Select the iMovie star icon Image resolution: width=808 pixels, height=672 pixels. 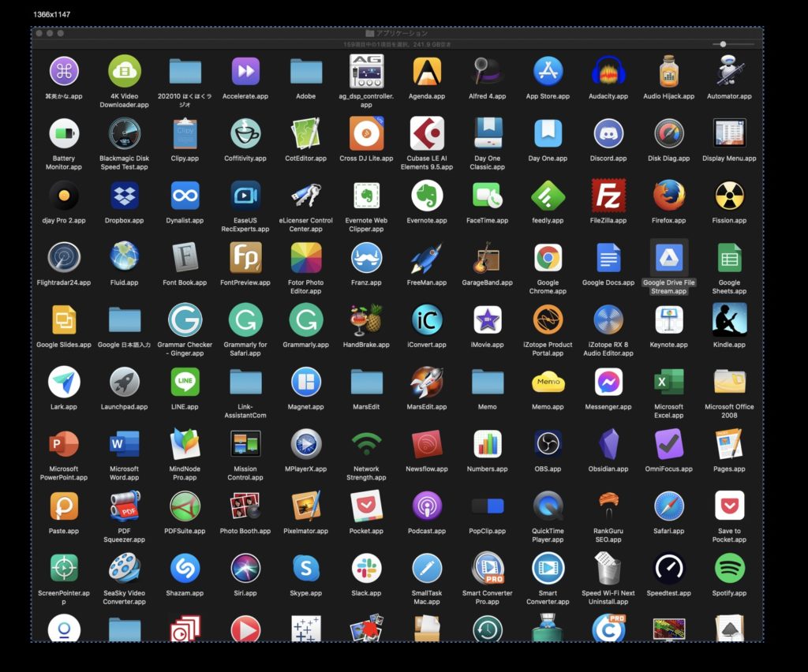pyautogui.click(x=487, y=319)
